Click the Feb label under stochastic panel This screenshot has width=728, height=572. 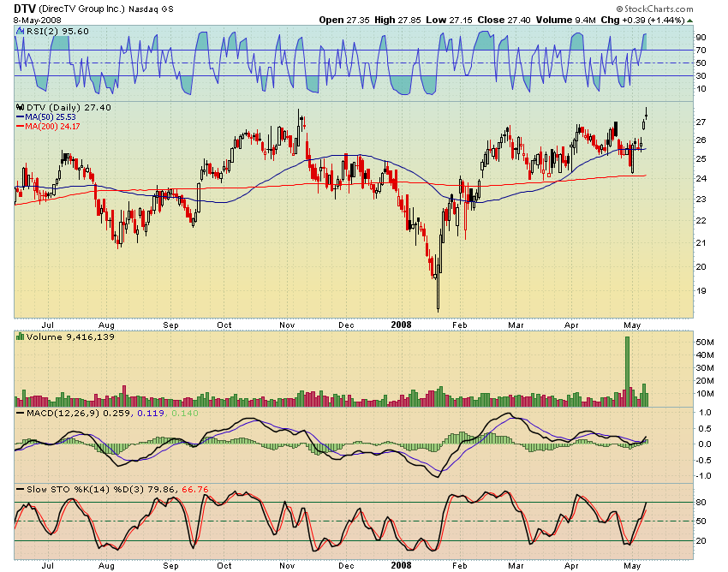pyautogui.click(x=460, y=565)
